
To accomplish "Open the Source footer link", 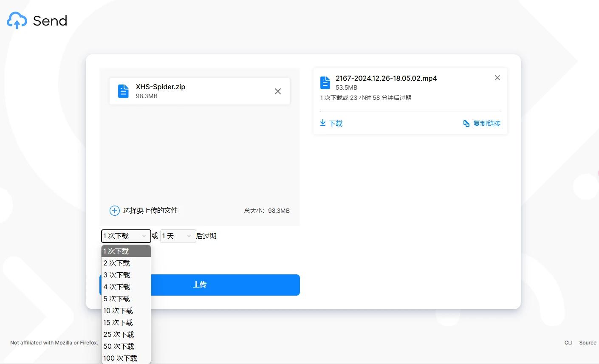I will (588, 343).
